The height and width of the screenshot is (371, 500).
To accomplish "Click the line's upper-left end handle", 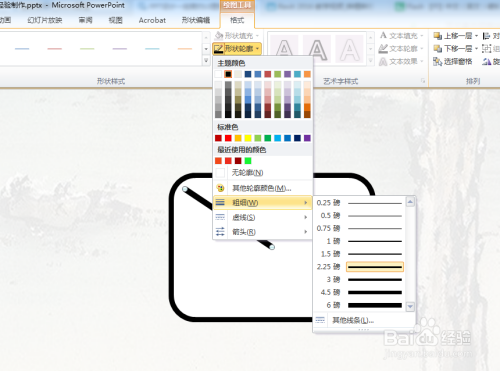I will pyautogui.click(x=185, y=189).
